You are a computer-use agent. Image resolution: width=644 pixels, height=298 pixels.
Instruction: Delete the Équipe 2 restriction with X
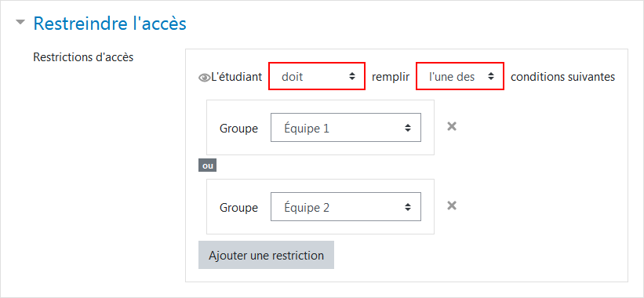pos(452,205)
